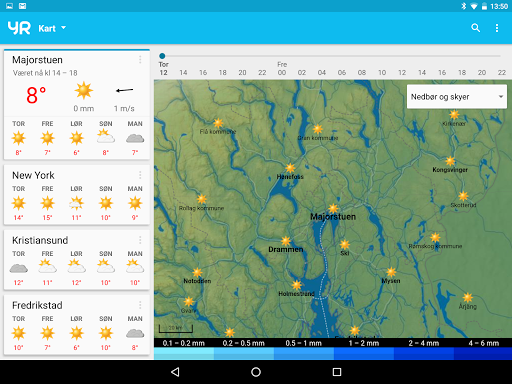Image resolution: width=512 pixels, height=384 pixels.
Task: Open the Nedbør og skyer layer dropdown
Action: pos(457,97)
